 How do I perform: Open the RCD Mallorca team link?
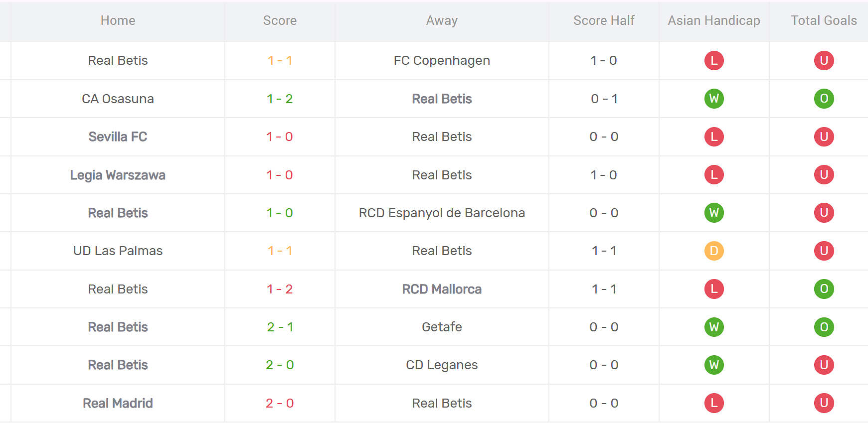442,289
